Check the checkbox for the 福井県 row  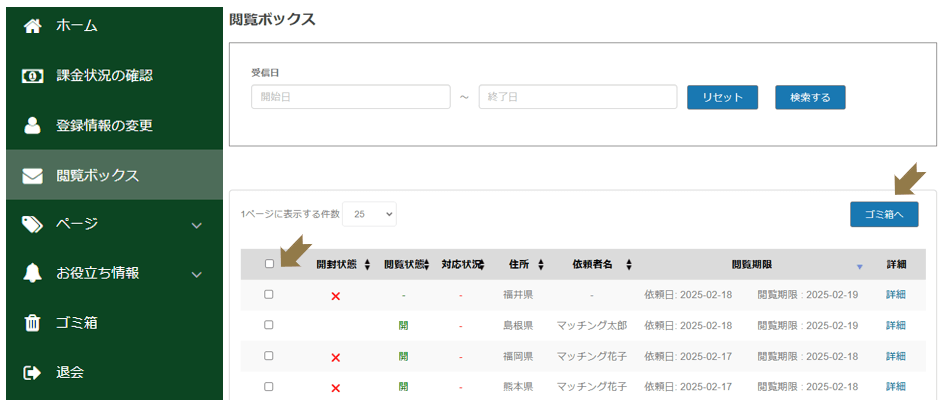pos(269,294)
